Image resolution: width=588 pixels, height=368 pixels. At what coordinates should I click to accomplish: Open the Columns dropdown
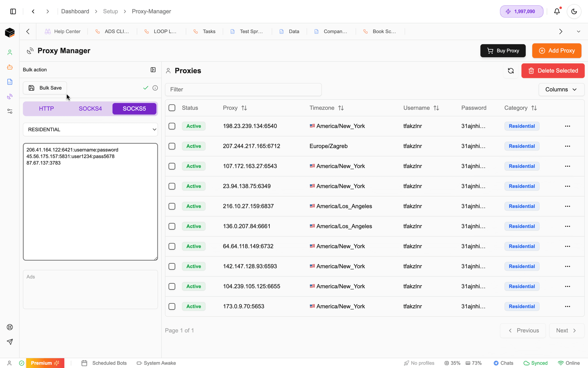(561, 89)
